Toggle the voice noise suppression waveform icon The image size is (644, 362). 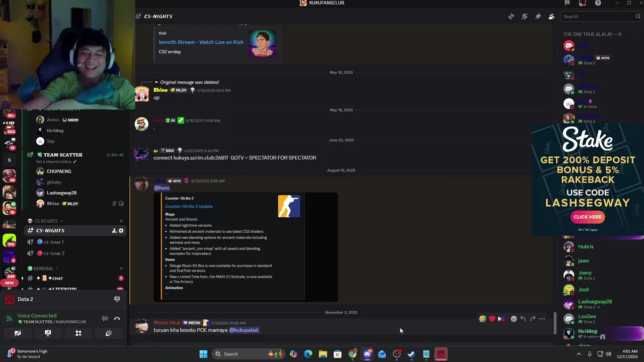105,319
